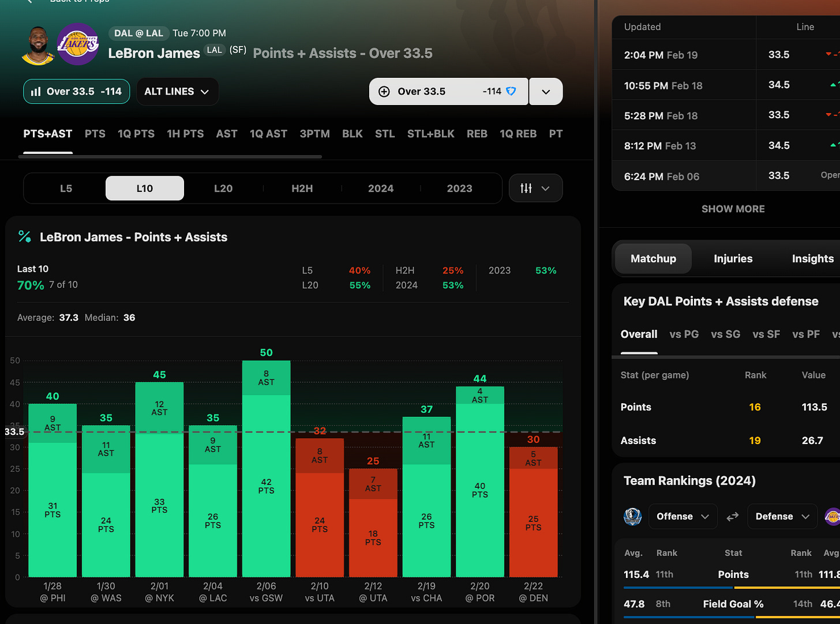
Task: Click the 2/01 @ NYK bar showing 45
Action: click(x=159, y=479)
